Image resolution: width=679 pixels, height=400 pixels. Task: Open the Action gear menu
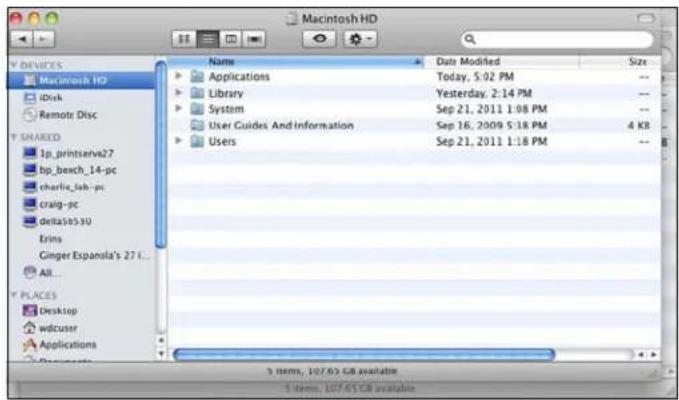tap(360, 39)
